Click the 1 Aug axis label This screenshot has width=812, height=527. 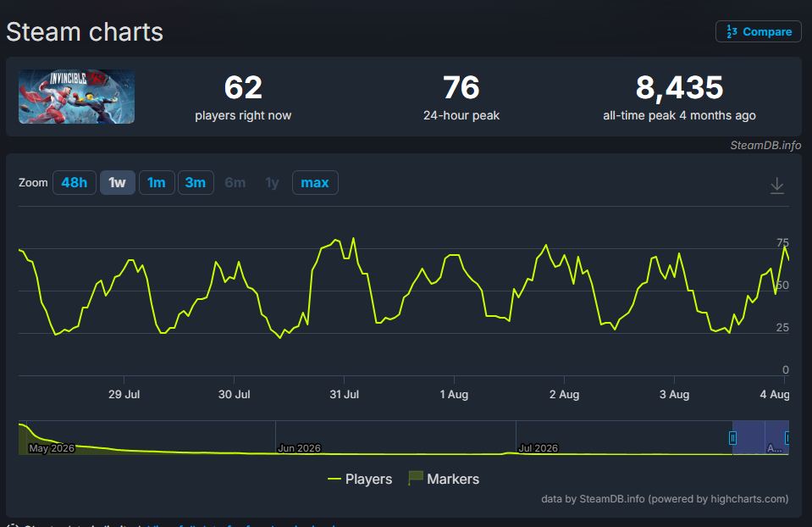[x=454, y=394]
